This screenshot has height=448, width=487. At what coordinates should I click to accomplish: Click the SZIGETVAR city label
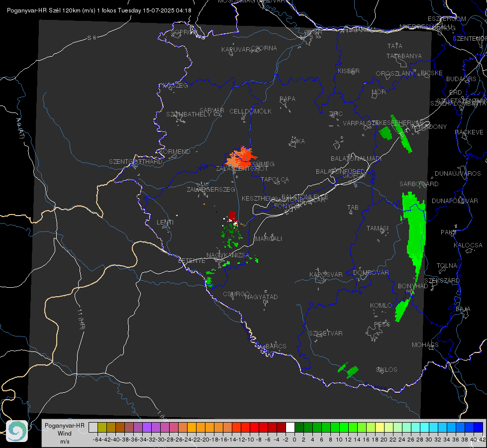(325, 334)
